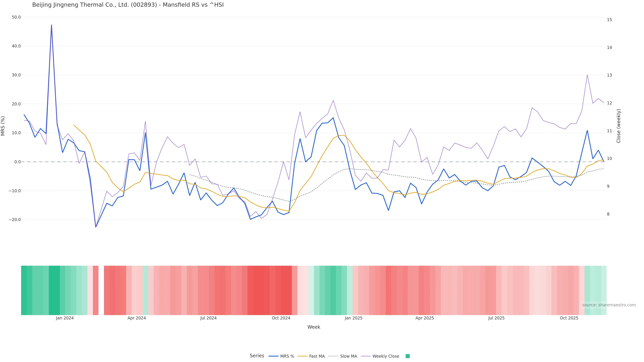Click the 'MRS (%)' left axis title

click(x=3, y=126)
